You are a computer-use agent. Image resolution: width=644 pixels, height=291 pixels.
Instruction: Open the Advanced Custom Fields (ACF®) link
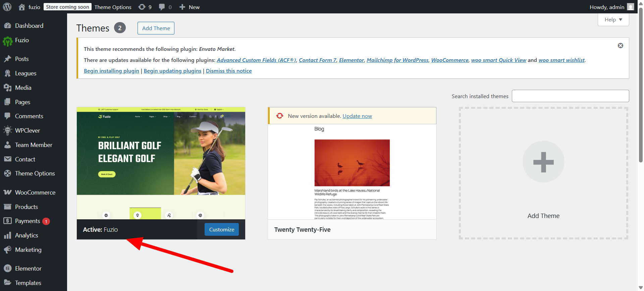coord(257,60)
